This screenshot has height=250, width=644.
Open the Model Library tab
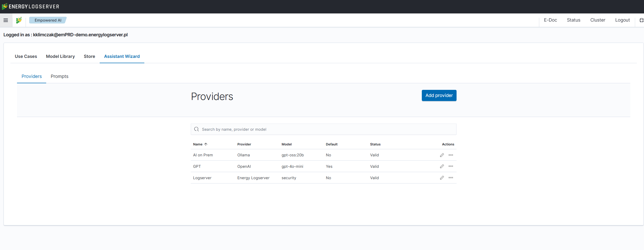60,56
